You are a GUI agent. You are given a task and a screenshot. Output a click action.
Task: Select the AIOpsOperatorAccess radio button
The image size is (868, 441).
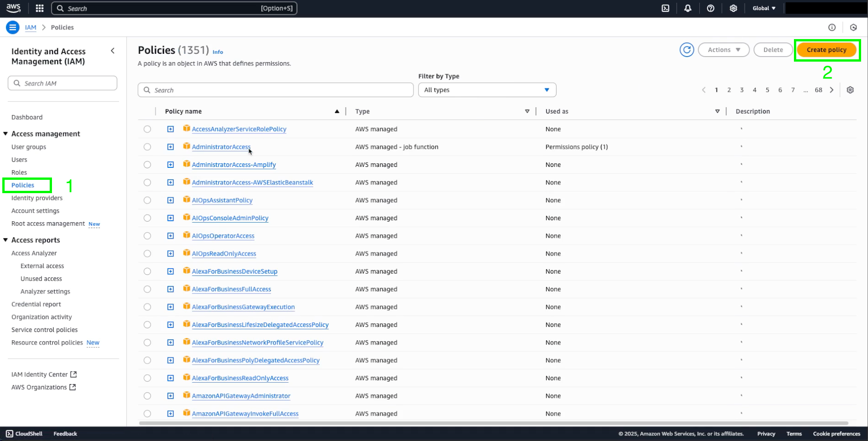point(147,236)
